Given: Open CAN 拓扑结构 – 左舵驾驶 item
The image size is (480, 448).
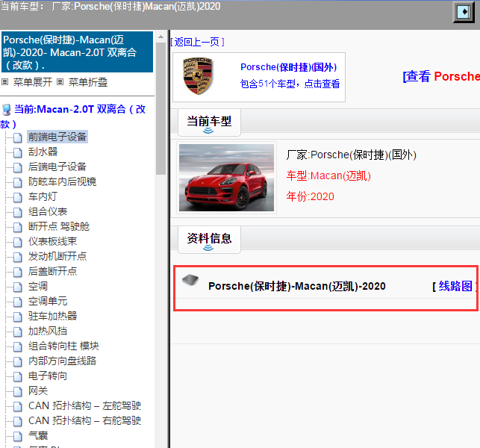Looking at the screenshot, I should 84,405.
